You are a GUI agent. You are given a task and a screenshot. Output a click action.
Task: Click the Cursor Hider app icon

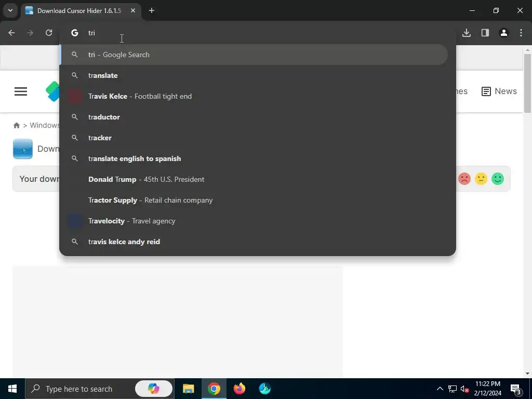23,149
